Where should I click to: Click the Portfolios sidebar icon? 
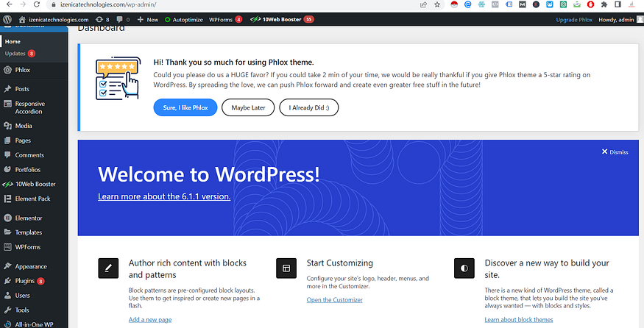tap(7, 170)
